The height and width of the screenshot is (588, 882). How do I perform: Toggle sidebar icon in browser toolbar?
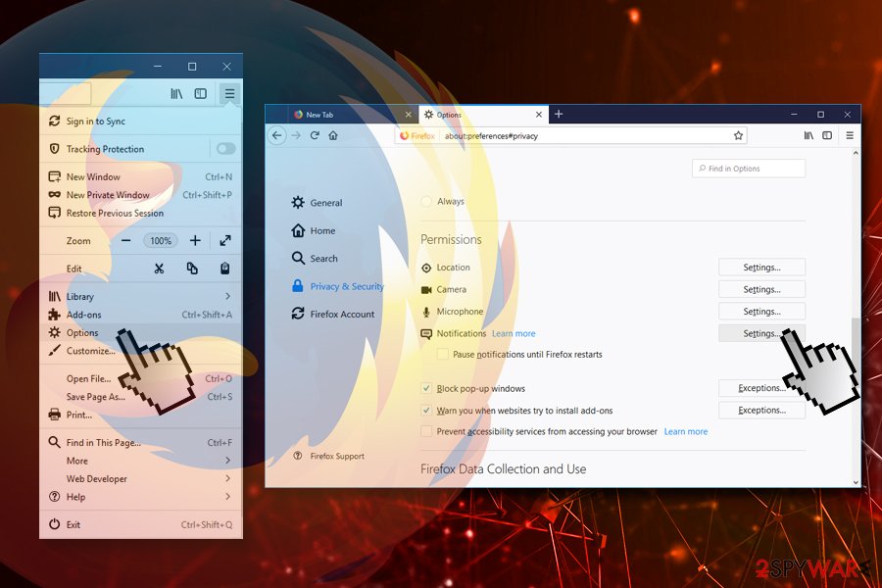827,135
